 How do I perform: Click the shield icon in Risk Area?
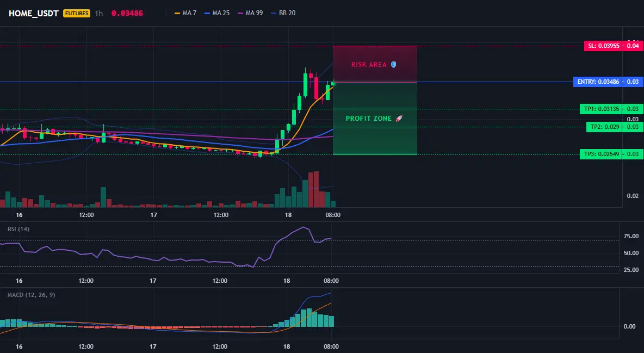click(393, 65)
